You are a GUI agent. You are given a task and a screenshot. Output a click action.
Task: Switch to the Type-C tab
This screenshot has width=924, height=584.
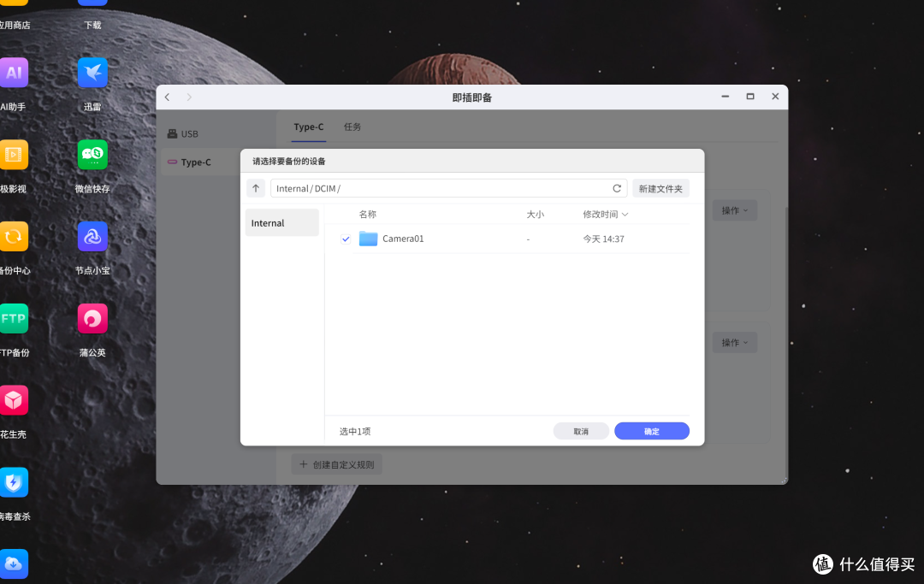pos(309,127)
